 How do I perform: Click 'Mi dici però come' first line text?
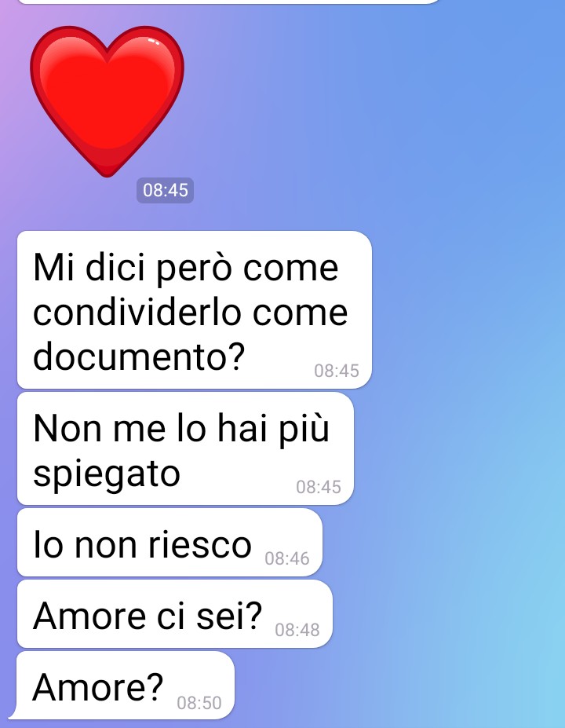click(185, 268)
